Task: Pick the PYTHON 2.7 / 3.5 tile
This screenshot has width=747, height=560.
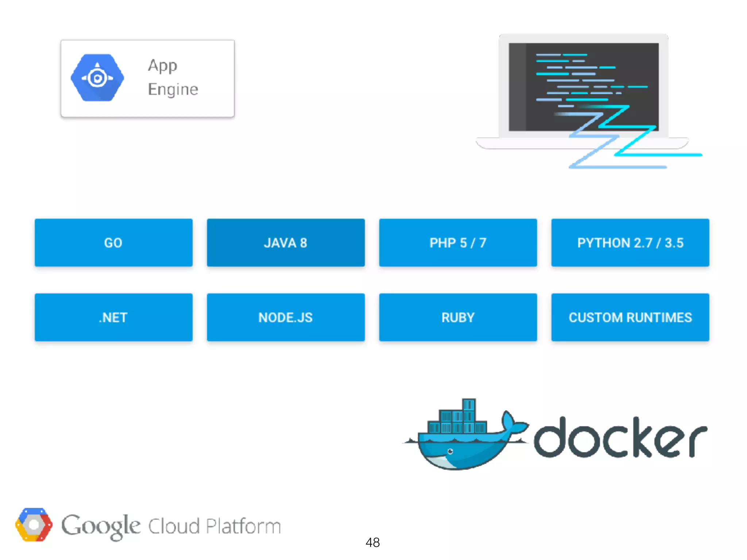Action: tap(630, 243)
